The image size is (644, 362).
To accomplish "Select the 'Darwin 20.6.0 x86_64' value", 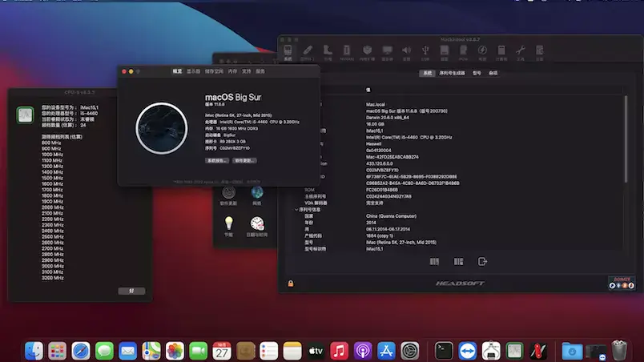I will pyautogui.click(x=388, y=118).
